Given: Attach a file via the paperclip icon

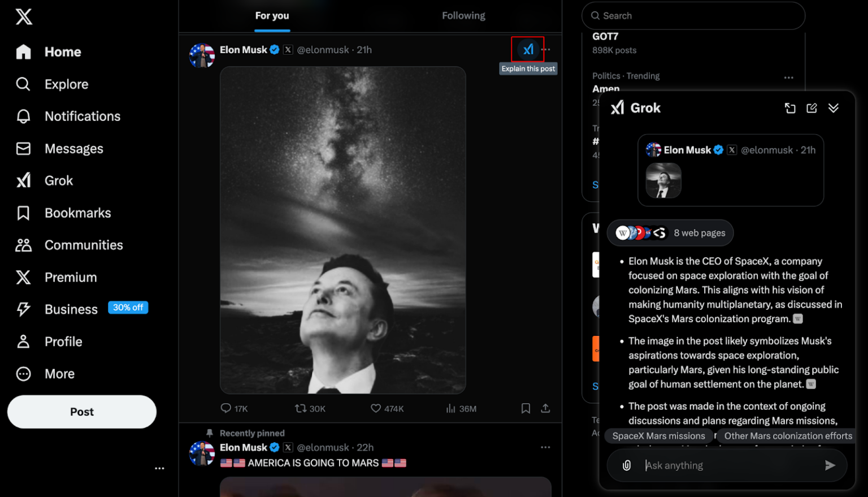Looking at the screenshot, I should click(626, 465).
